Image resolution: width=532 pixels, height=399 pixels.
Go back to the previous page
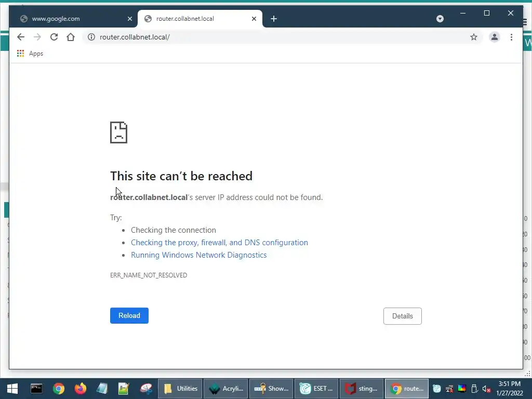click(x=21, y=37)
